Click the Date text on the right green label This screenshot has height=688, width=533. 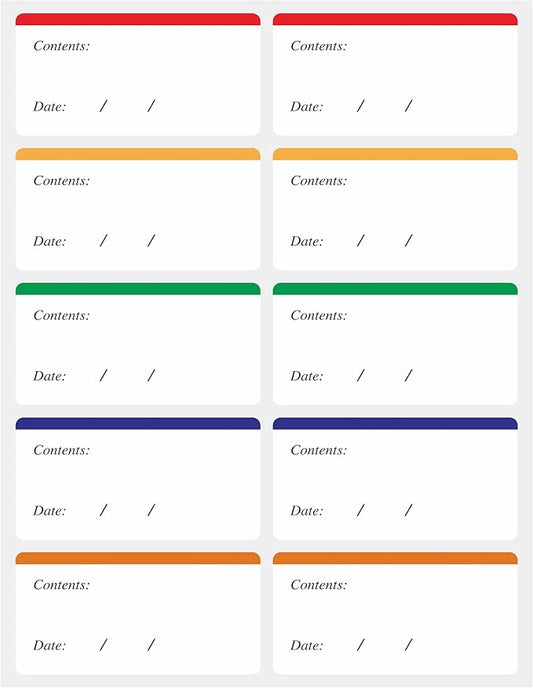(x=307, y=376)
